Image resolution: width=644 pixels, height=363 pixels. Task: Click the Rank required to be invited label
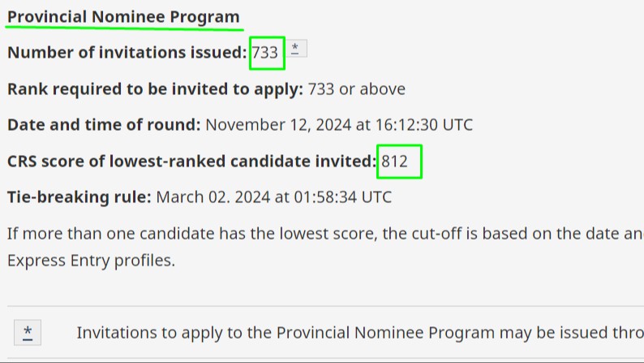click(155, 89)
